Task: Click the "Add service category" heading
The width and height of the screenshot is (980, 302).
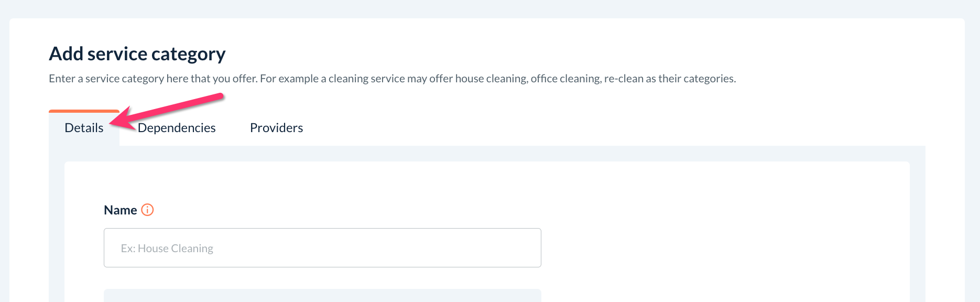Action: [137, 54]
